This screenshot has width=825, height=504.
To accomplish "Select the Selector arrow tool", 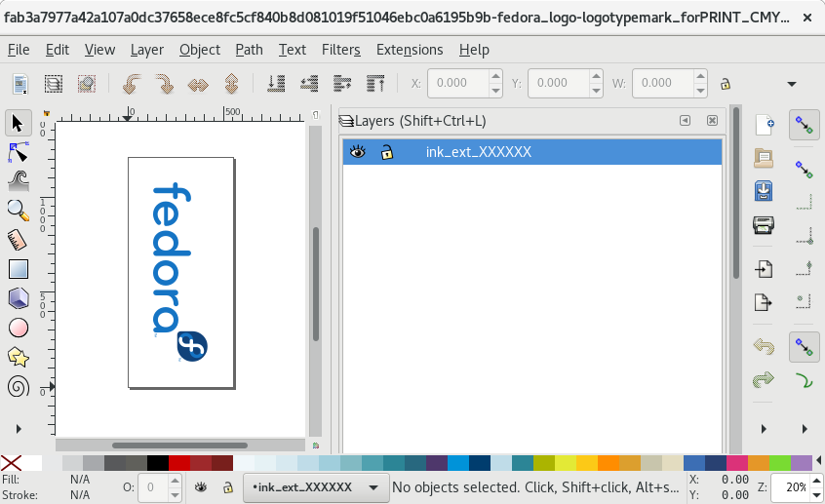I will [x=18, y=123].
